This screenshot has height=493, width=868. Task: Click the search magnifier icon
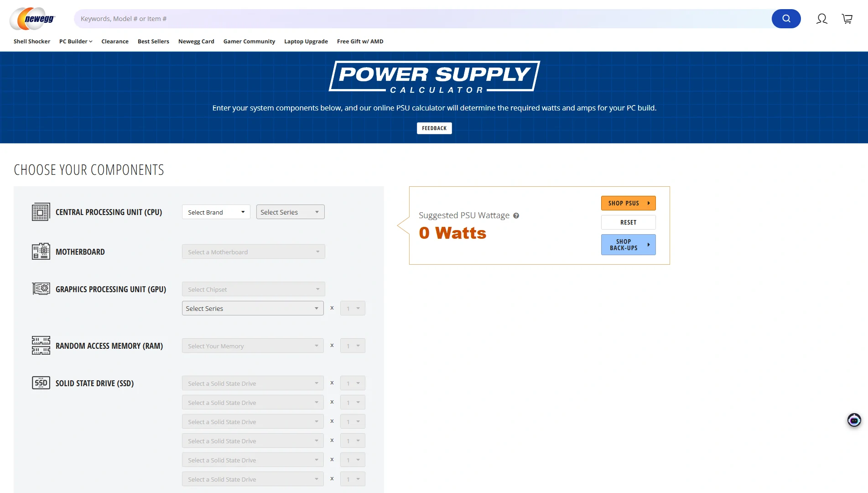(x=786, y=18)
